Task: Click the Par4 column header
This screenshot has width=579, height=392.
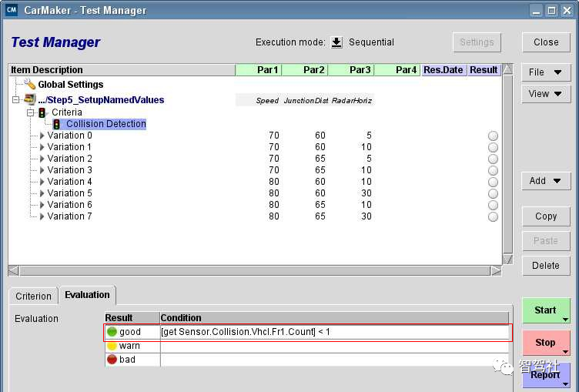Action: pyautogui.click(x=397, y=70)
